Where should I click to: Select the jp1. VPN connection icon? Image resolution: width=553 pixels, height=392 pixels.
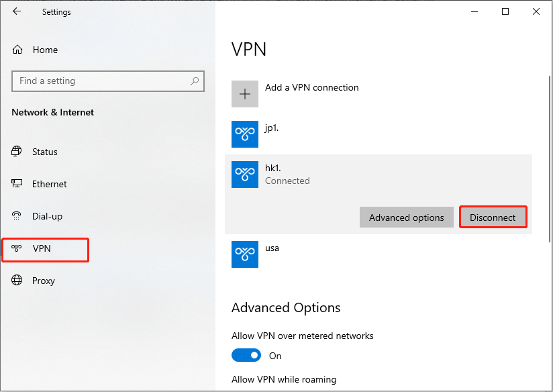[x=245, y=134]
